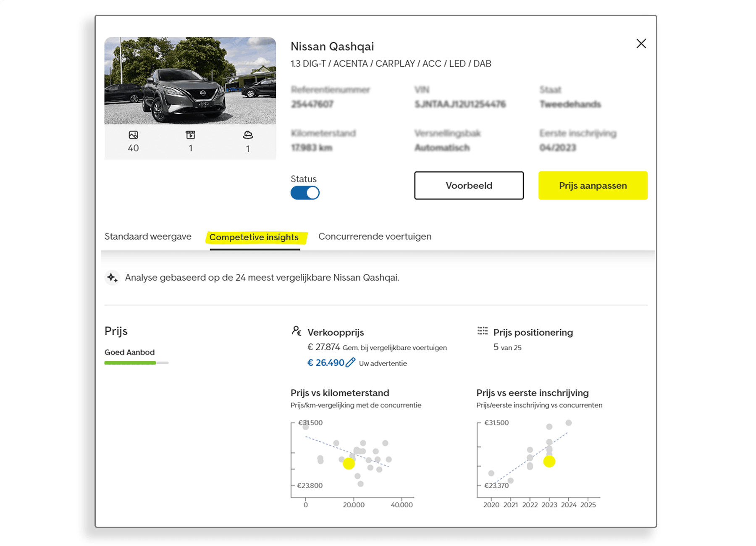Viewport: 756px width, 546px height.
Task: Open the video count icon
Action: (x=191, y=135)
